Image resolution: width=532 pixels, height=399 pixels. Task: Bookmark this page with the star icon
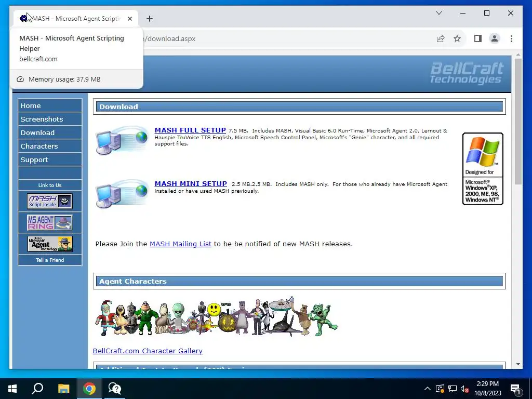coord(457,38)
